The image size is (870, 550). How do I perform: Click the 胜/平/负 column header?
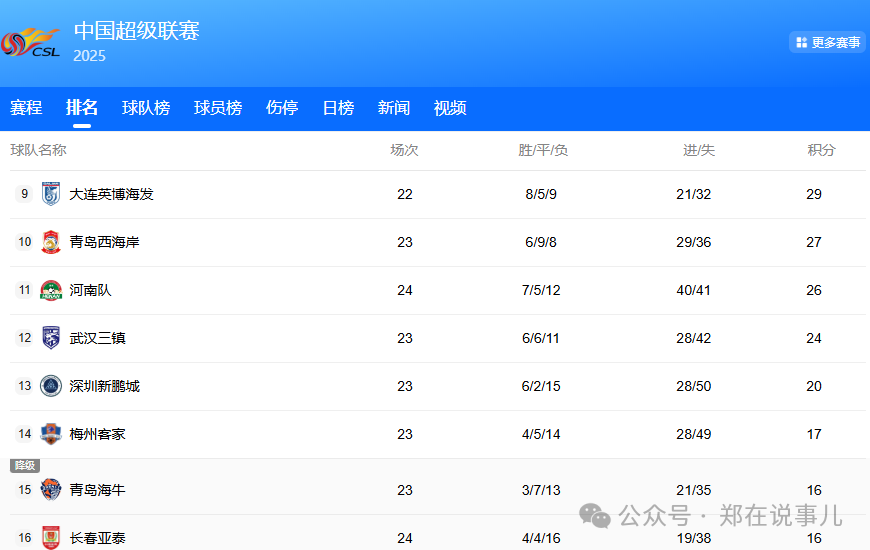coord(543,150)
